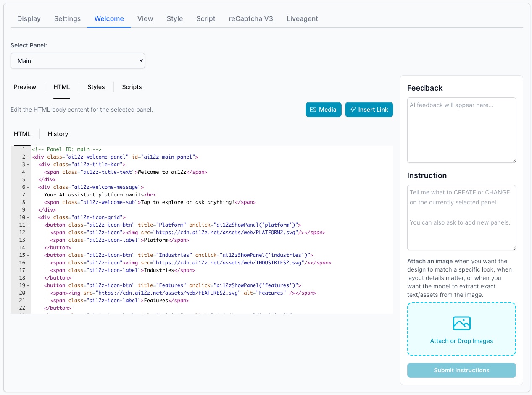The height and width of the screenshot is (395, 532).
Task: Click the image icon on the Media button
Action: coord(313,110)
